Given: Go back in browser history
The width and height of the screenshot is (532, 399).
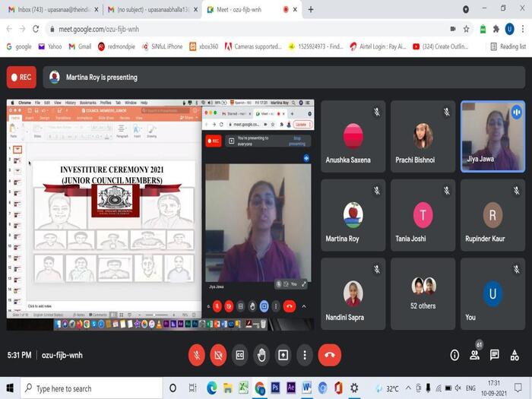Looking at the screenshot, I should click(x=9, y=29).
